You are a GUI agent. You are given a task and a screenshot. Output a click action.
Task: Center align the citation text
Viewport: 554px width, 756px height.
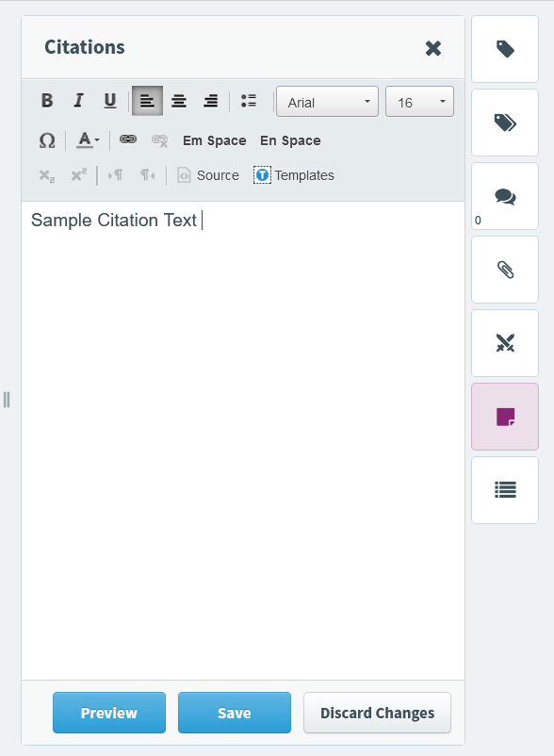point(179,101)
